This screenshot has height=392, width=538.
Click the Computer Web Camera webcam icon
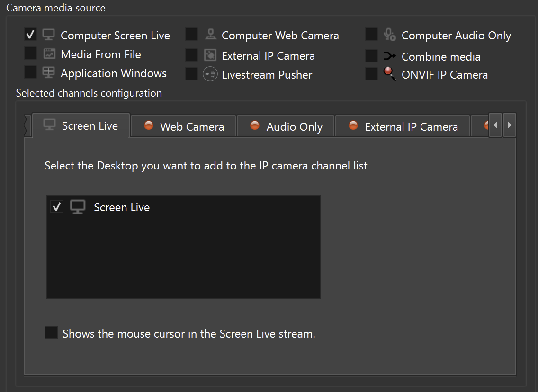(x=210, y=35)
